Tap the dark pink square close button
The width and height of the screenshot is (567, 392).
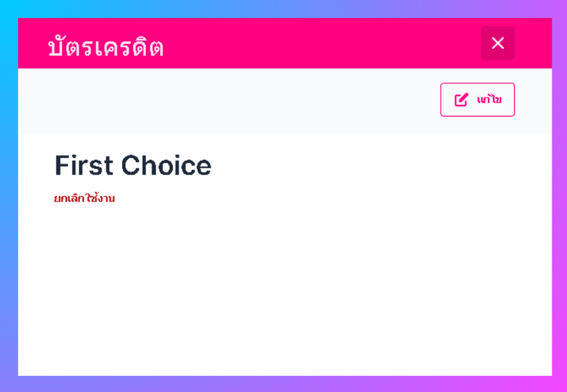pos(497,43)
